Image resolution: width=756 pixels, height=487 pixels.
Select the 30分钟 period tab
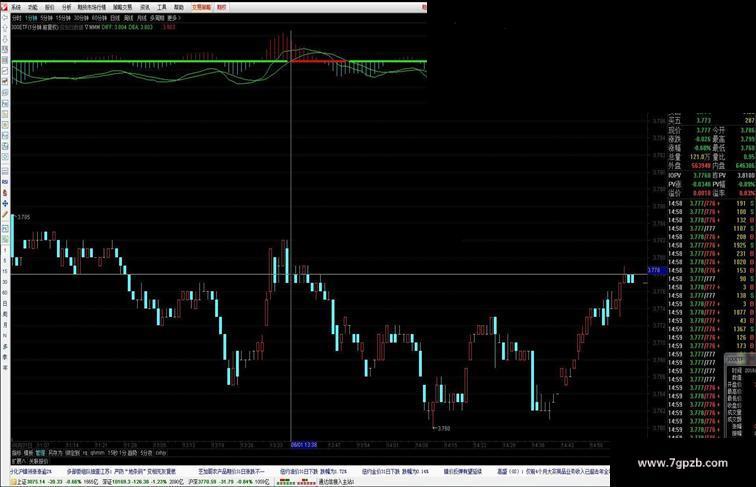[81, 18]
